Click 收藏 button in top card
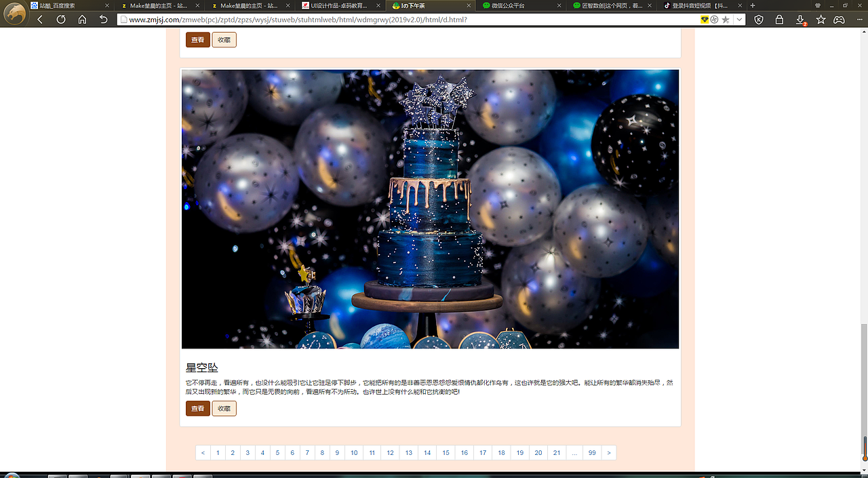This screenshot has height=478, width=868. (224, 40)
